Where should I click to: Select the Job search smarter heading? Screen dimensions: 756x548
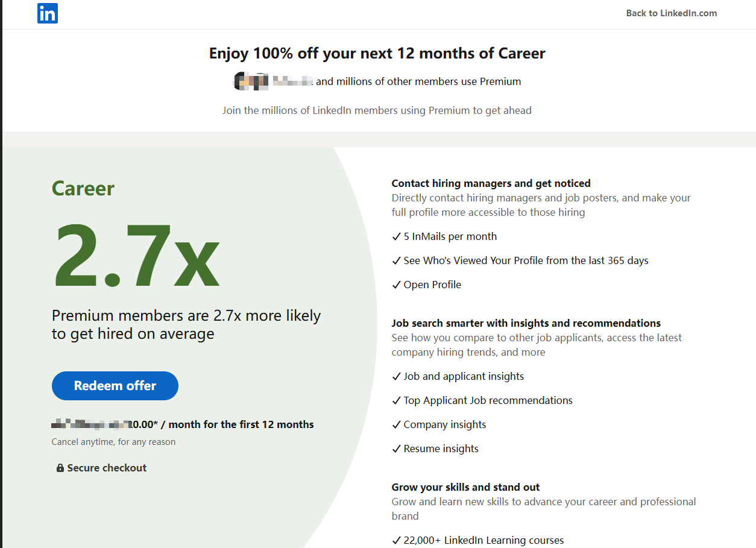(526, 323)
